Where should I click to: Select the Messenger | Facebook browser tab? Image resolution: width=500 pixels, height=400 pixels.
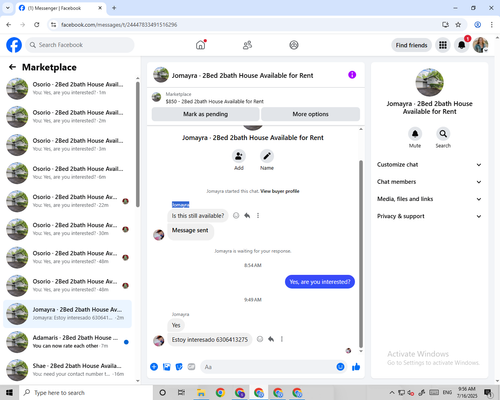61,8
